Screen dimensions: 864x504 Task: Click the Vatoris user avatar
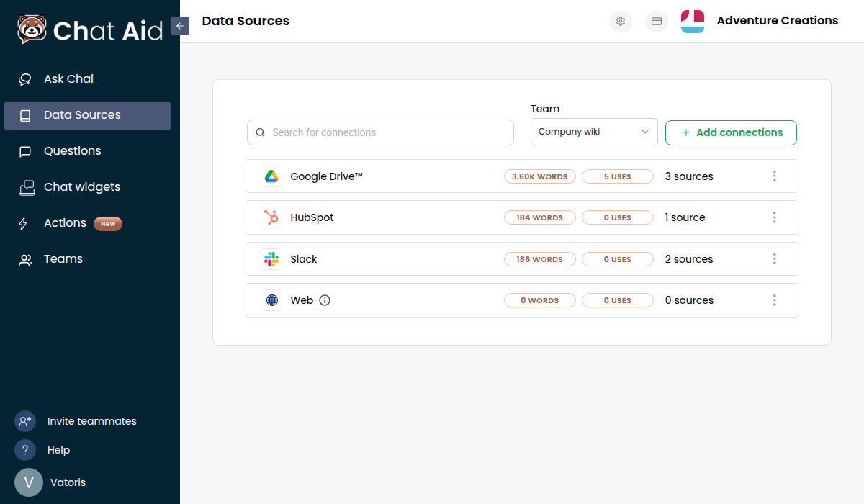pyautogui.click(x=29, y=482)
